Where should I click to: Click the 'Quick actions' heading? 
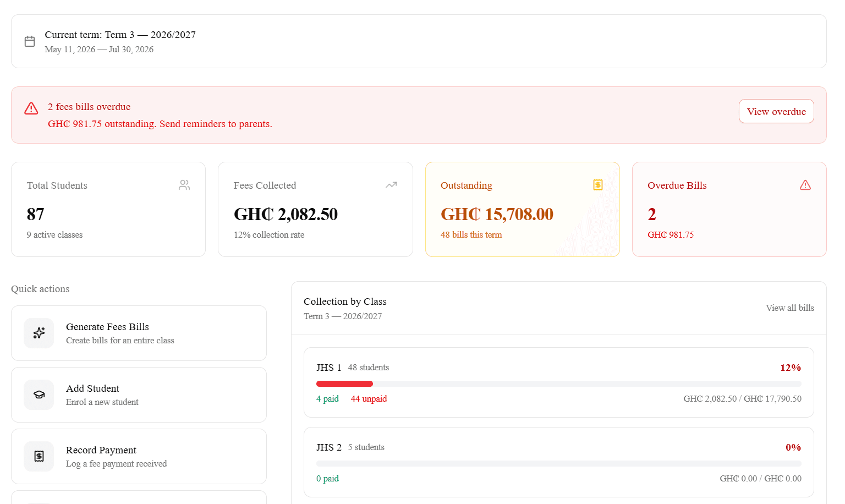pyautogui.click(x=40, y=289)
